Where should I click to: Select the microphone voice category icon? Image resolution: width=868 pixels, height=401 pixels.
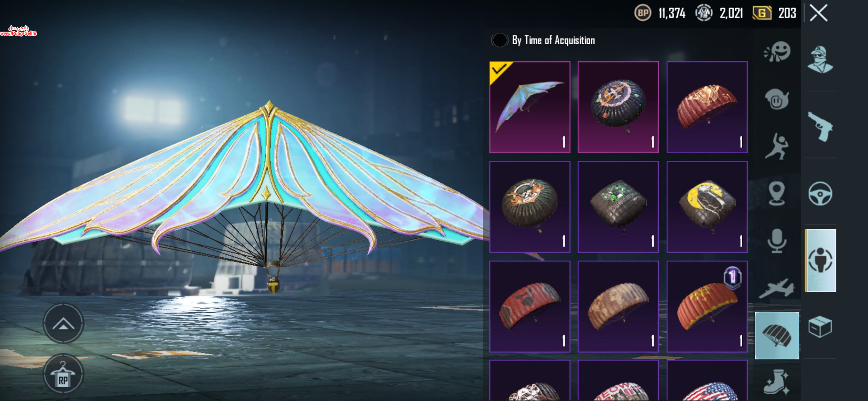(x=777, y=241)
